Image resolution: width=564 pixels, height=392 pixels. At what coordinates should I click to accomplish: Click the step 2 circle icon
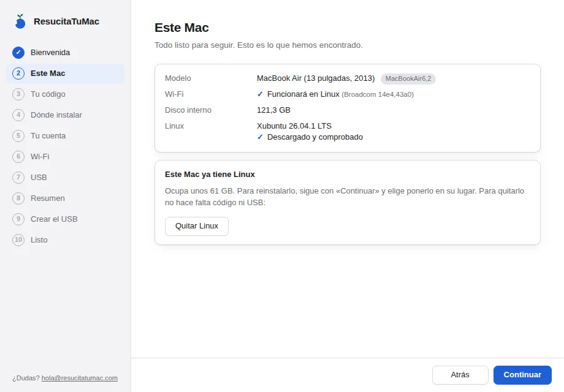(x=18, y=73)
